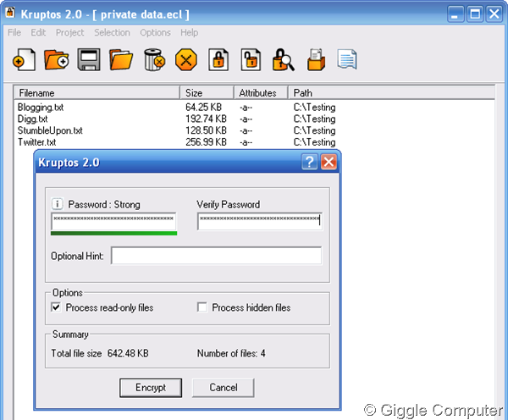The height and width of the screenshot is (420, 508).
Task: Open the File menu
Action: [14, 32]
